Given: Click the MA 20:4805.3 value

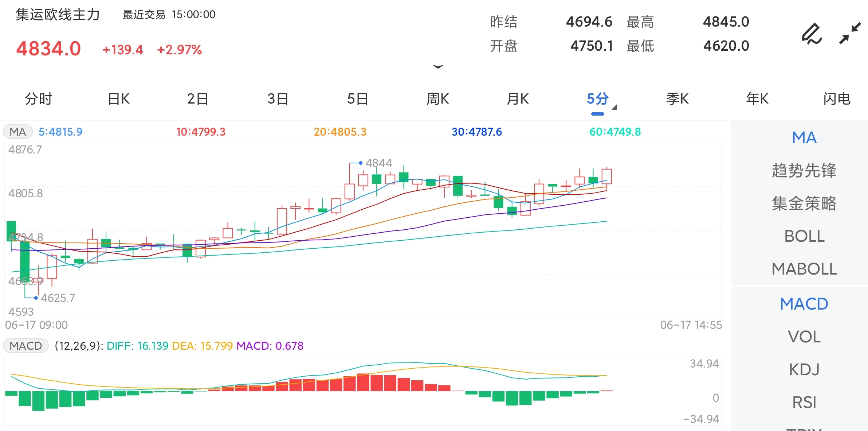Looking at the screenshot, I should click(340, 132).
